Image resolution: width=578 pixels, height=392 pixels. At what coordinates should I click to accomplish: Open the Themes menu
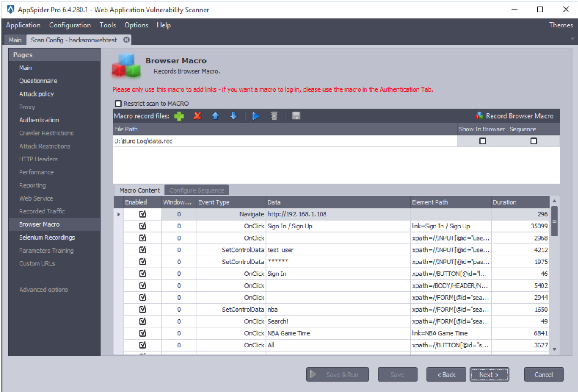pos(561,25)
